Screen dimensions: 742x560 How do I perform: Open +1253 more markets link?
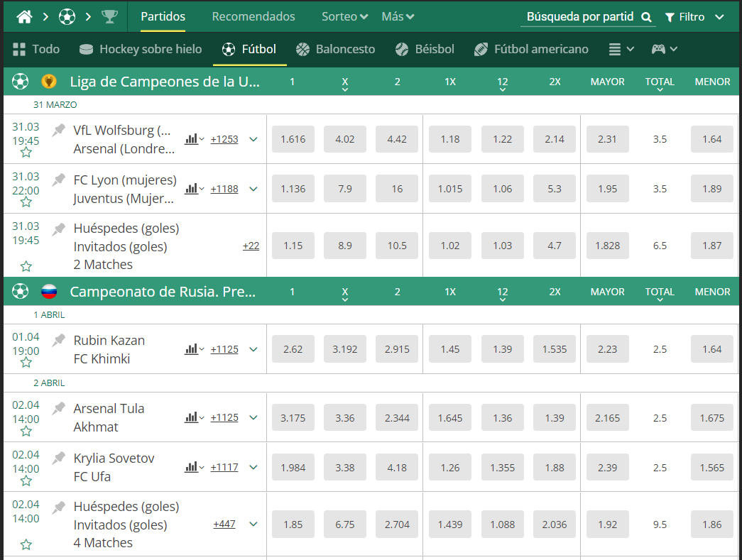coord(224,139)
